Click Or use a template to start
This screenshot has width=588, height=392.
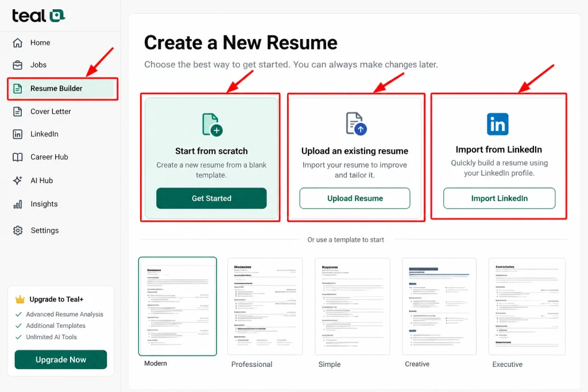(x=346, y=240)
